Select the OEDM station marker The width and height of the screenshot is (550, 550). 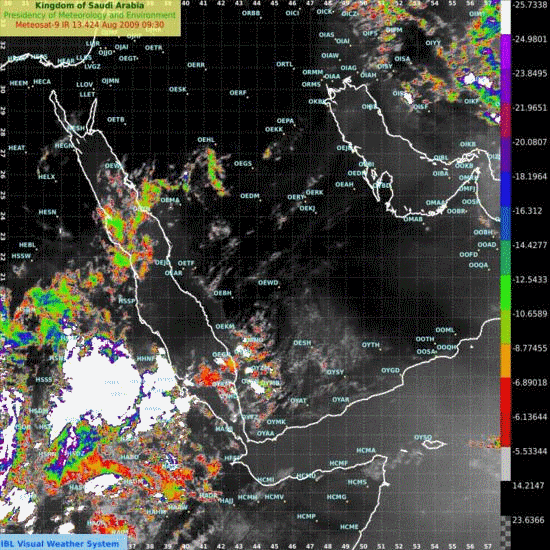click(x=260, y=200)
